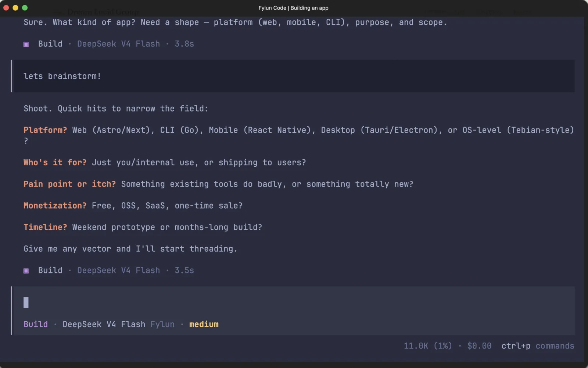Maximize the window with the green button

tap(25, 8)
